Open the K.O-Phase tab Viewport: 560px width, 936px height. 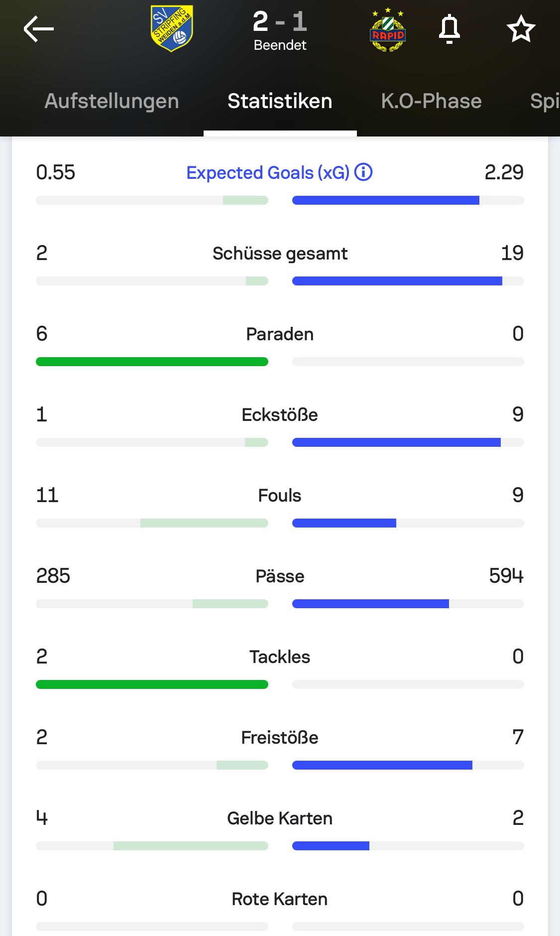pyautogui.click(x=431, y=101)
